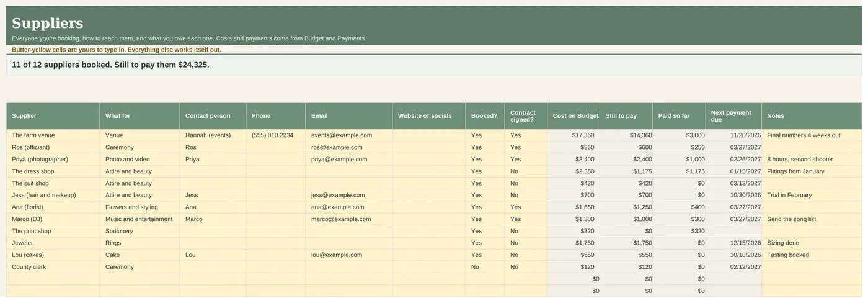Click the 'ana@example.com' email cell
Screen dimensions: 868x303
(x=349, y=207)
